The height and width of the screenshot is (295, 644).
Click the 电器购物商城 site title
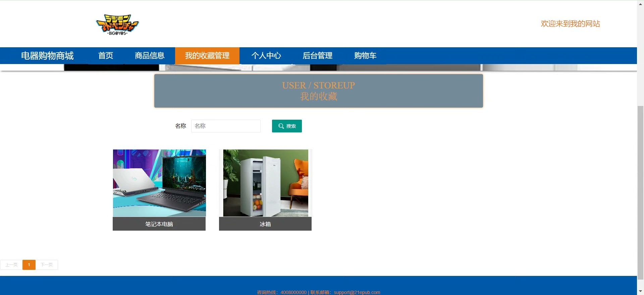pyautogui.click(x=47, y=56)
